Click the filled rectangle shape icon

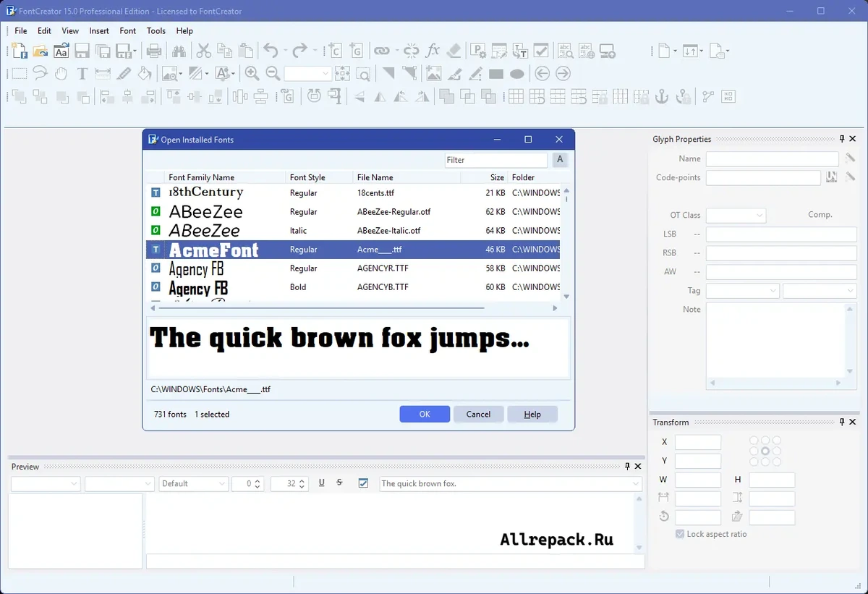[496, 74]
